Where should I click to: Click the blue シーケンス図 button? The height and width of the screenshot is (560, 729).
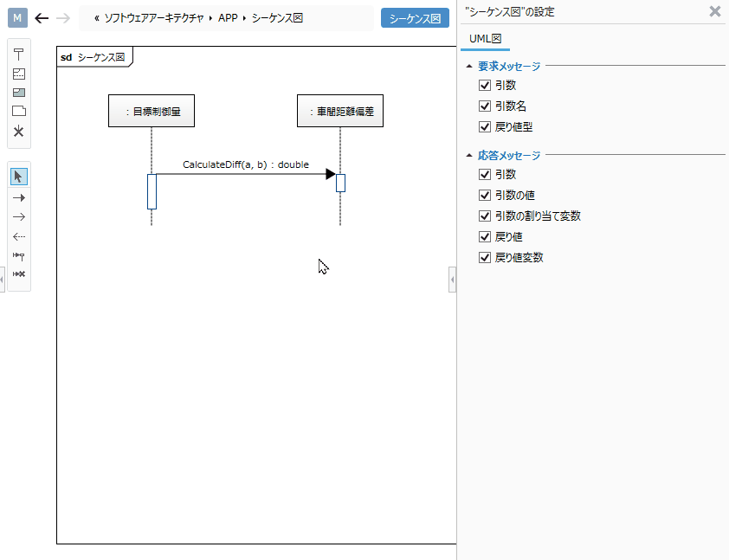click(x=415, y=18)
